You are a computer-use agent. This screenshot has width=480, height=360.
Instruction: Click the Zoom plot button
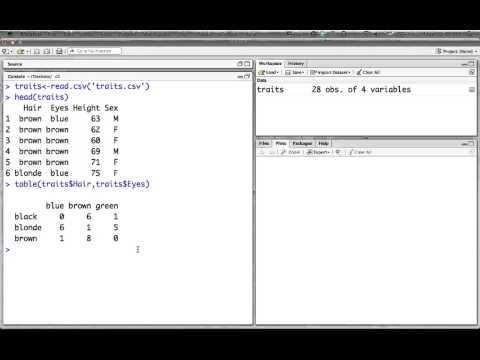[291, 152]
